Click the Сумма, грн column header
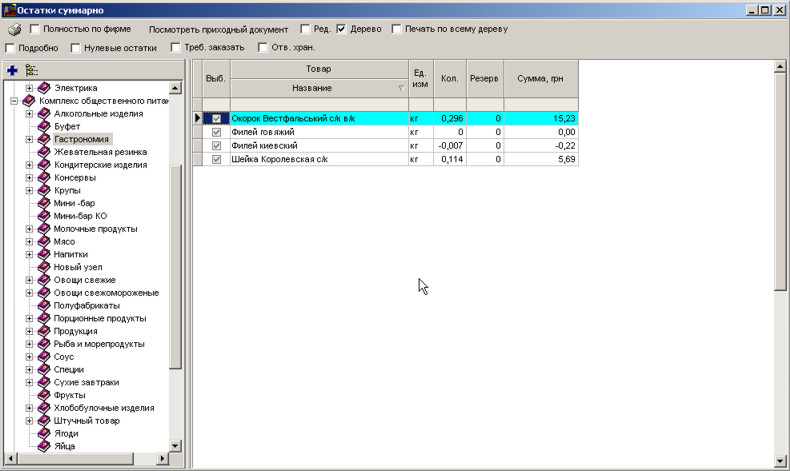Screen dimensions: 790x471 point(540,78)
